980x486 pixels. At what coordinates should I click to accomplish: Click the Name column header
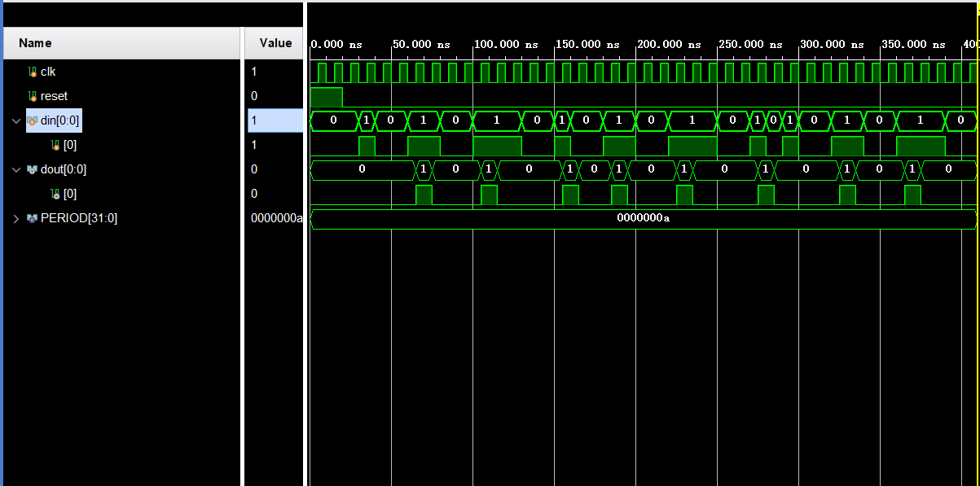tap(123, 43)
